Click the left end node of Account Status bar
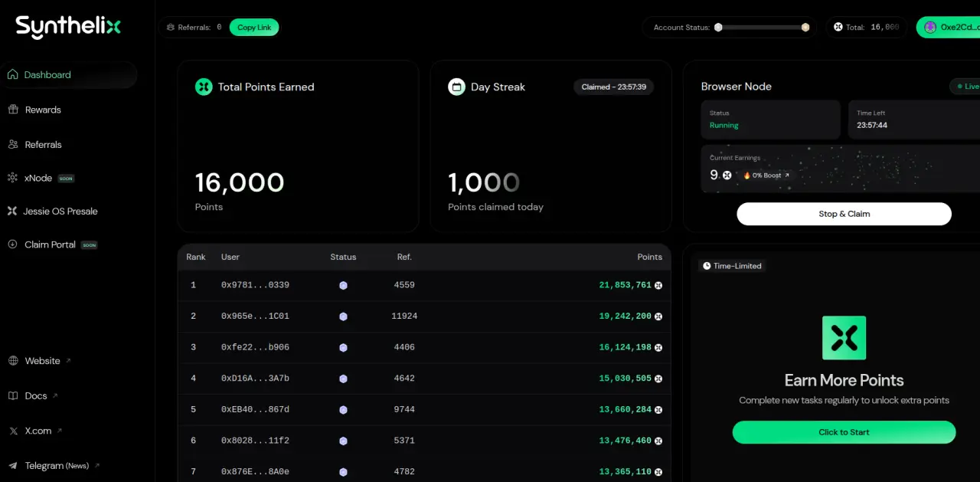 click(x=718, y=27)
